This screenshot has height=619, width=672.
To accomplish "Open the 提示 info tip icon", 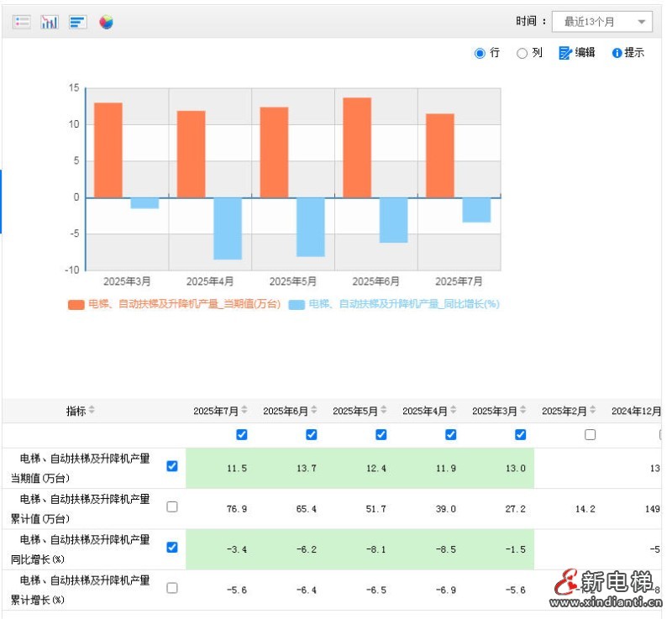I will [x=617, y=53].
